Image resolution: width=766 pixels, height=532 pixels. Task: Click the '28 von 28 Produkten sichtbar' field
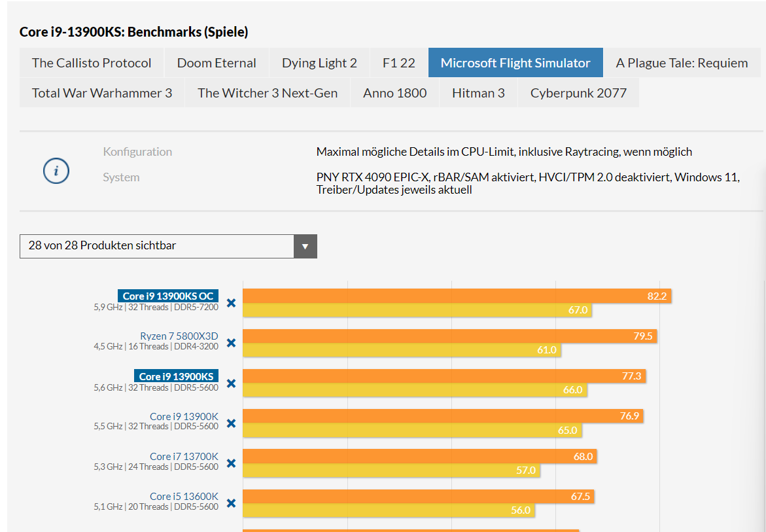click(x=168, y=246)
